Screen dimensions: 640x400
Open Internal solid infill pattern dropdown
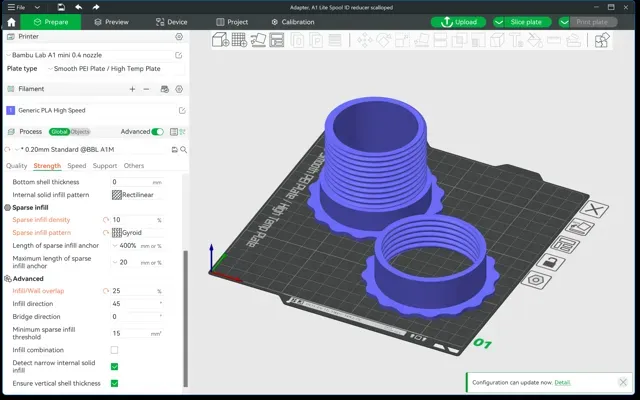click(x=137, y=195)
